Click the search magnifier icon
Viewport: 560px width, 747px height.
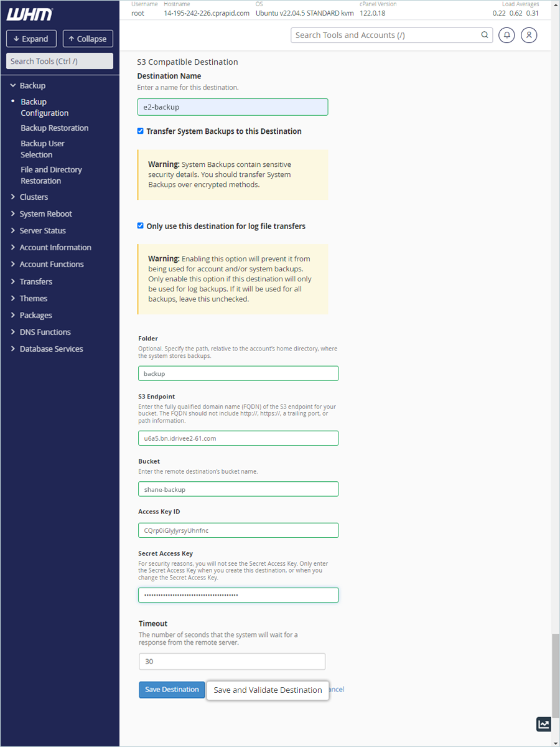pos(485,35)
